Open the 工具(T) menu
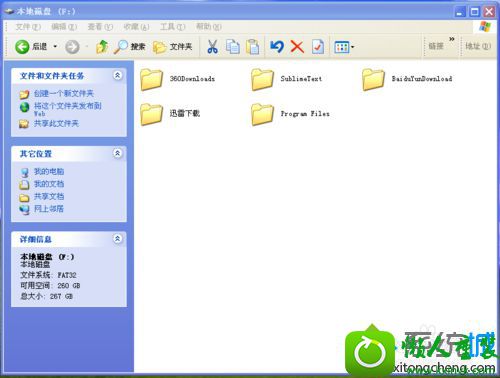Screen dimensions: 500x378 172,27
